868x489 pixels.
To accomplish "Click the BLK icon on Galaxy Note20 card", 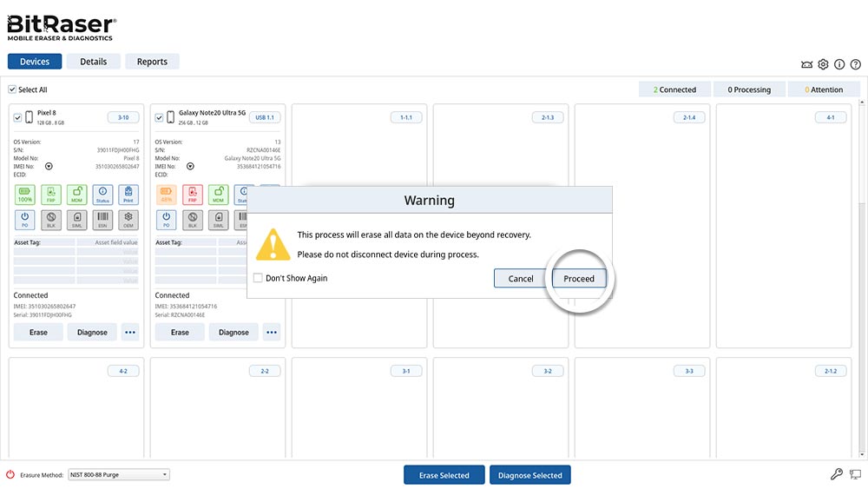I will (x=192, y=220).
